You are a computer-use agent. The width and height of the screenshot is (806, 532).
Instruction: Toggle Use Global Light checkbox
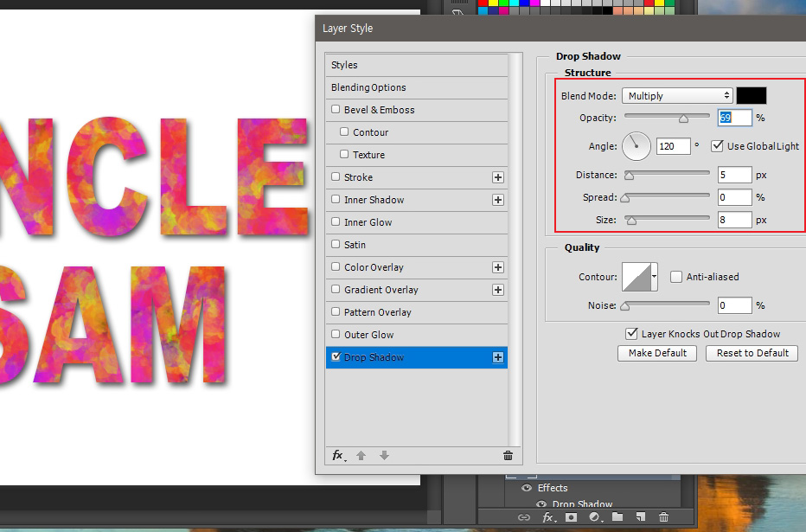[717, 146]
